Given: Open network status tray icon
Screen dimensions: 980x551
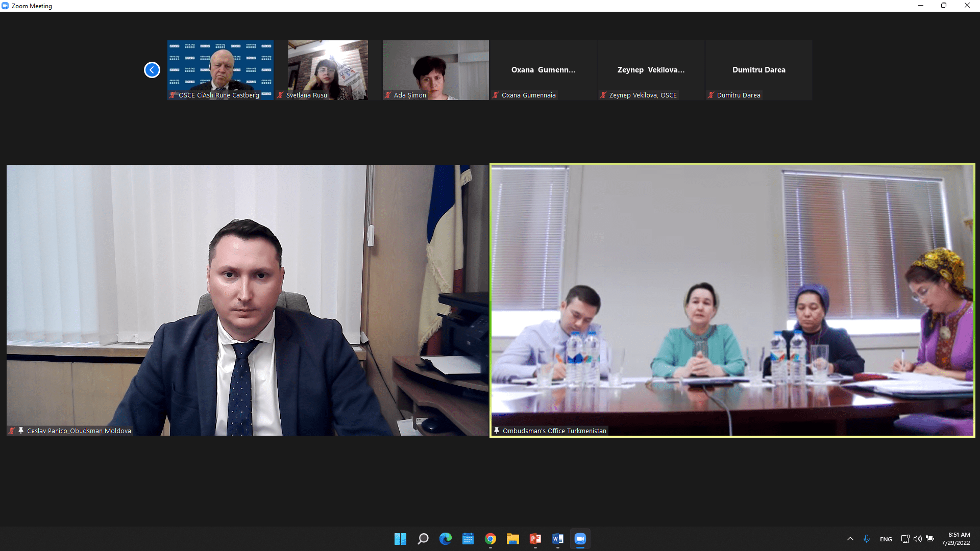Looking at the screenshot, I should coord(905,539).
